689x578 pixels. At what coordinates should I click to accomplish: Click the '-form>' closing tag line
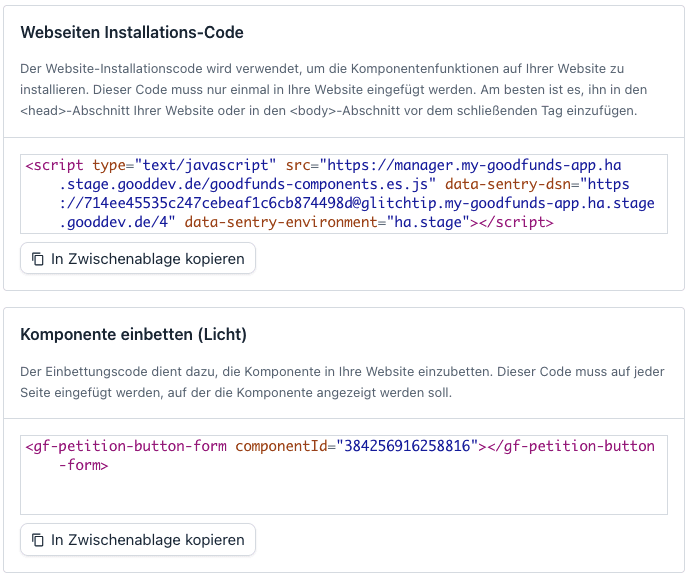[x=83, y=465]
